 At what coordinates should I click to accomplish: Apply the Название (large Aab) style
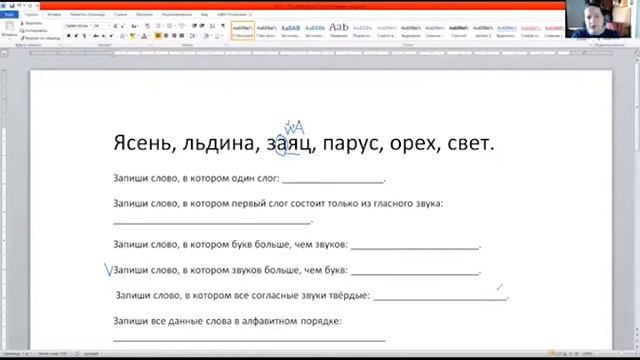pos(339,31)
